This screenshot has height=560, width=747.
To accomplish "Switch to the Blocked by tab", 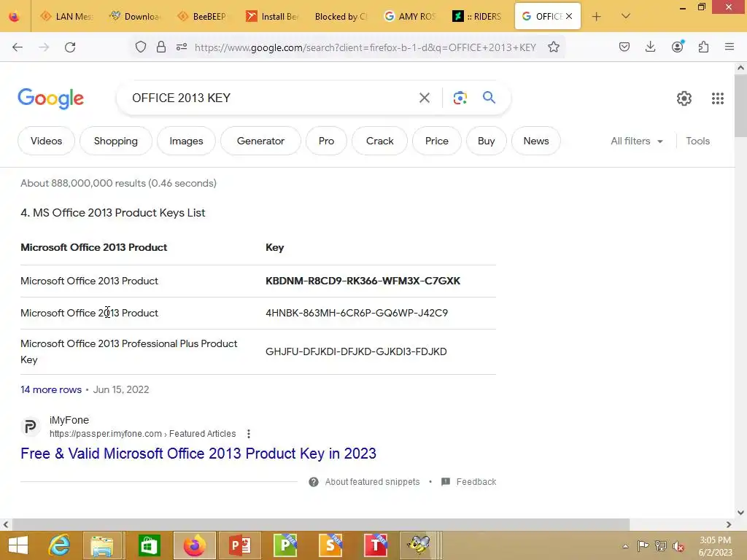I will coord(341,16).
